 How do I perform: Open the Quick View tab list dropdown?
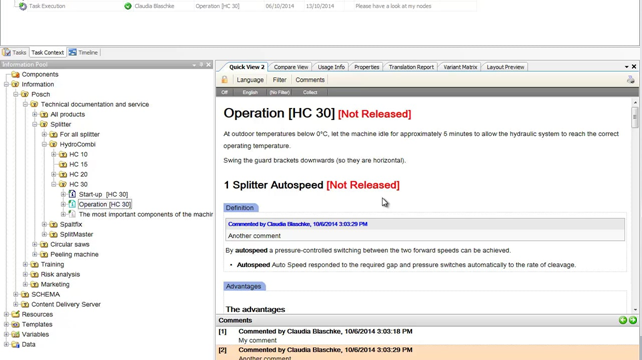626,67
